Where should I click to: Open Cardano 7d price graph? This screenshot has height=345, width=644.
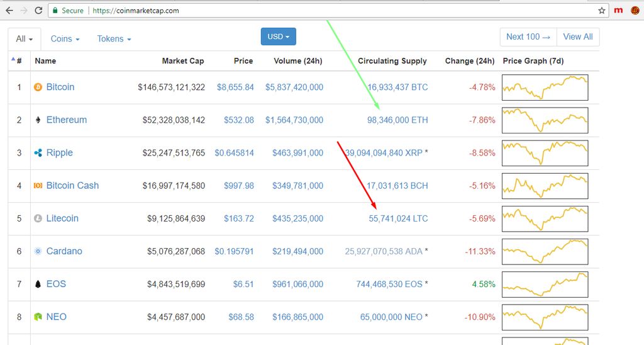point(545,251)
